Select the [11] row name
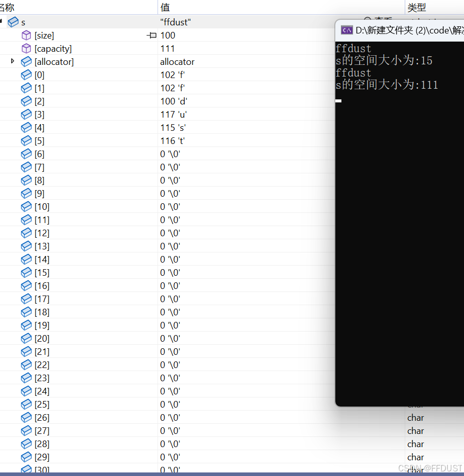 [42, 220]
